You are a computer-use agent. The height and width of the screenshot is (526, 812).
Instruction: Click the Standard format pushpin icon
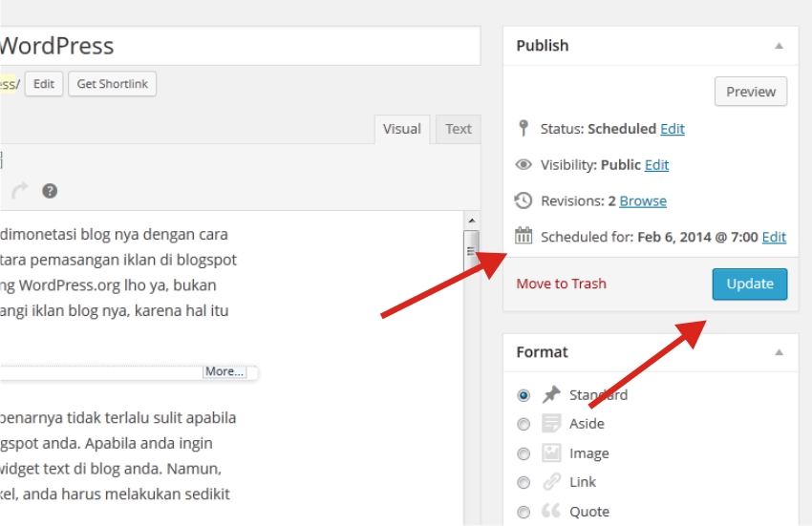[551, 394]
